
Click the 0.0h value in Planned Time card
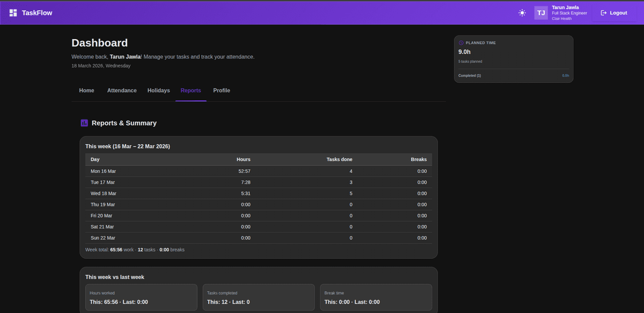(565, 76)
